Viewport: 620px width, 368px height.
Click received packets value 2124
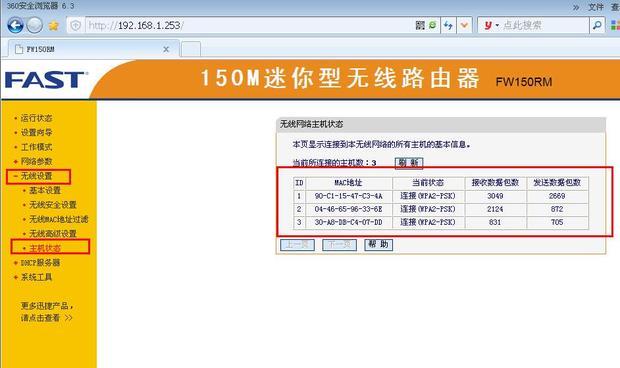pos(495,209)
